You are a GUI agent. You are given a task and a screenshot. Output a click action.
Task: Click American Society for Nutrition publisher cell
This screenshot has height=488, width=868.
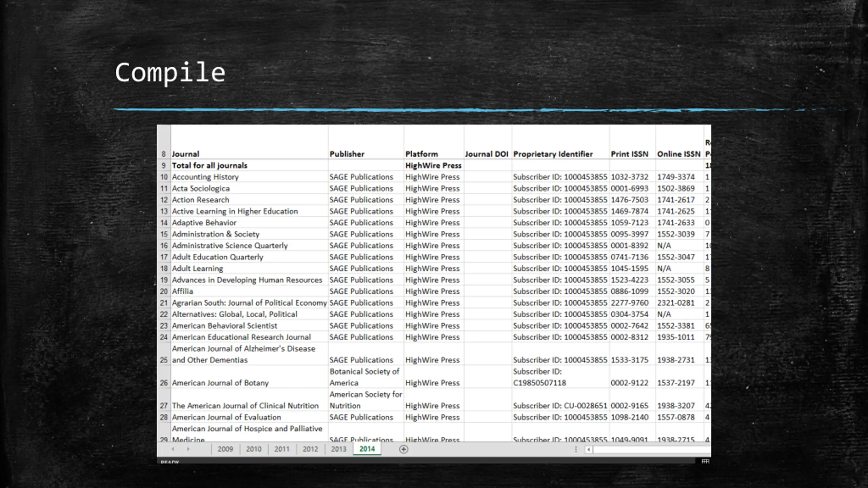pos(366,400)
